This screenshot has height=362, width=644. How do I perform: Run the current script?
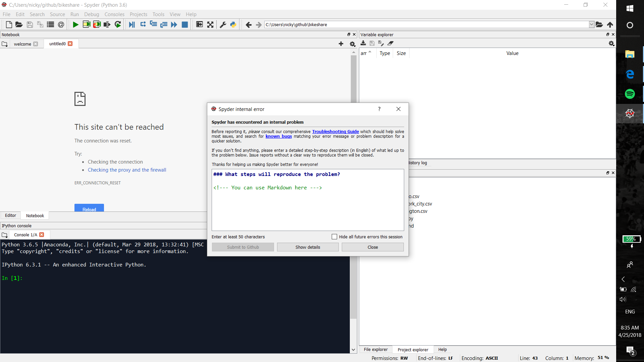[x=75, y=24]
